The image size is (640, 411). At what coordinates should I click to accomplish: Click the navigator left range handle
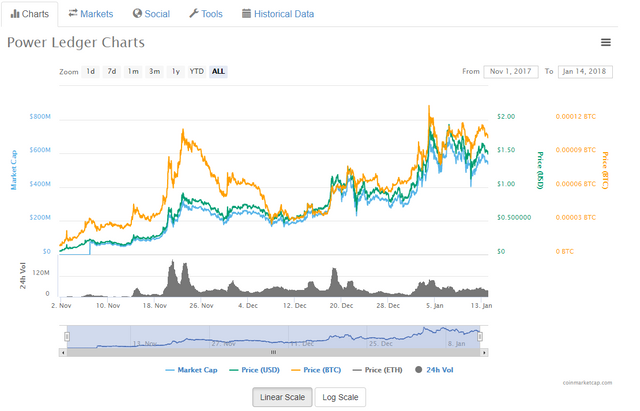(x=67, y=336)
